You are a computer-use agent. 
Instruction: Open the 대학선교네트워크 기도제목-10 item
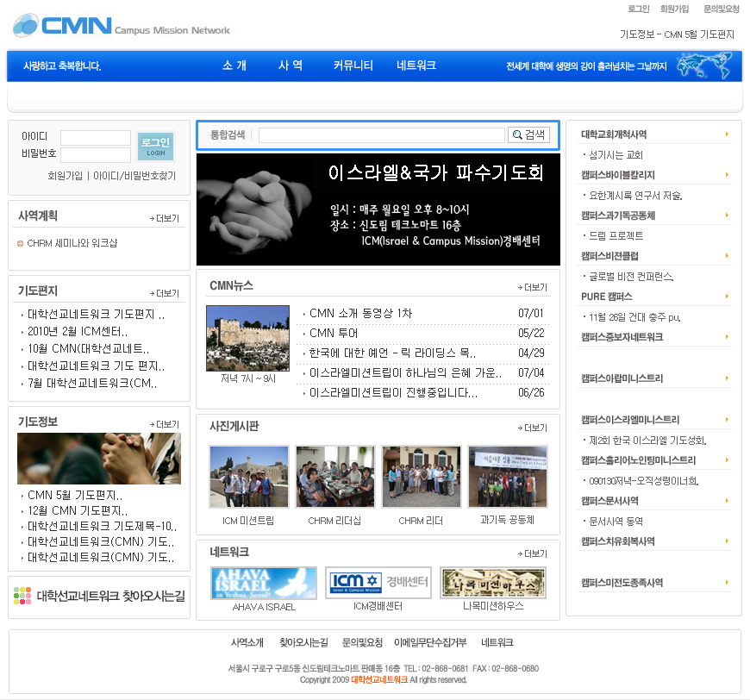[x=102, y=527]
